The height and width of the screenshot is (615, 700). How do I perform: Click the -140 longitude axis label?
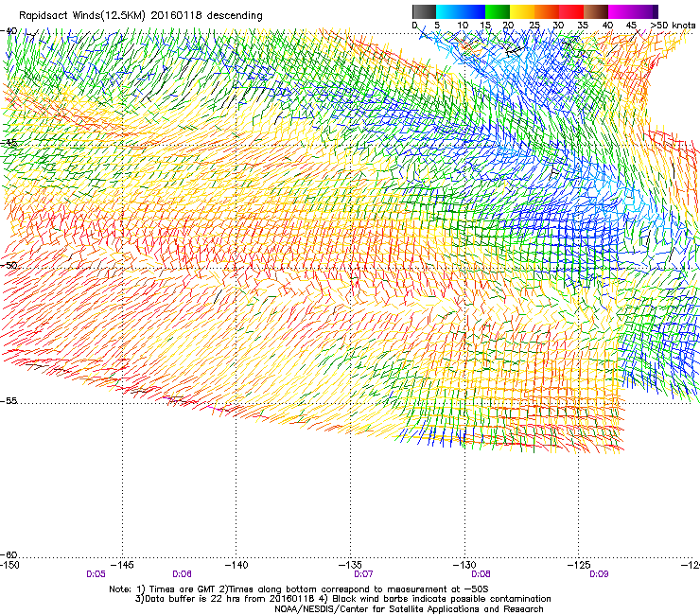coord(236,565)
